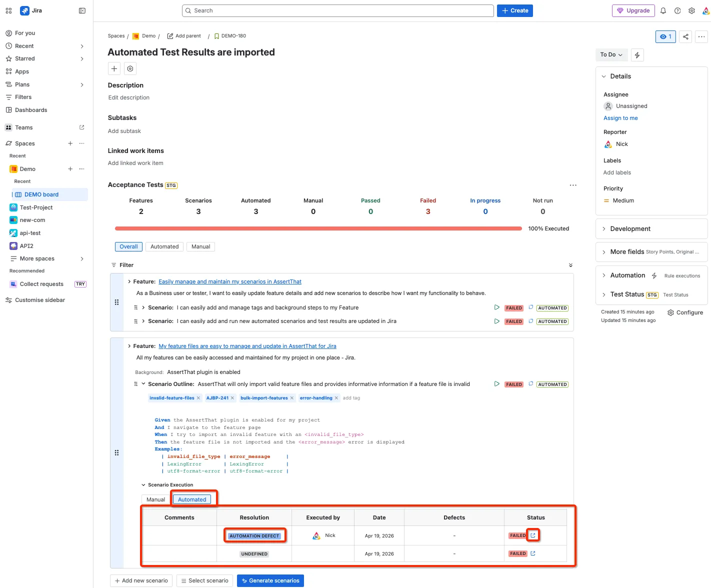Click Generate scenarios button
This screenshot has width=711, height=588.
[x=270, y=580]
